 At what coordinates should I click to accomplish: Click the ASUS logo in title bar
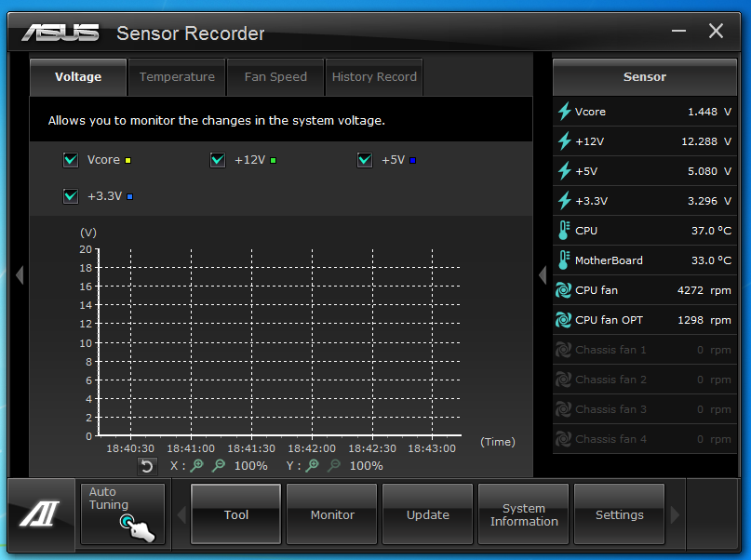tap(60, 33)
